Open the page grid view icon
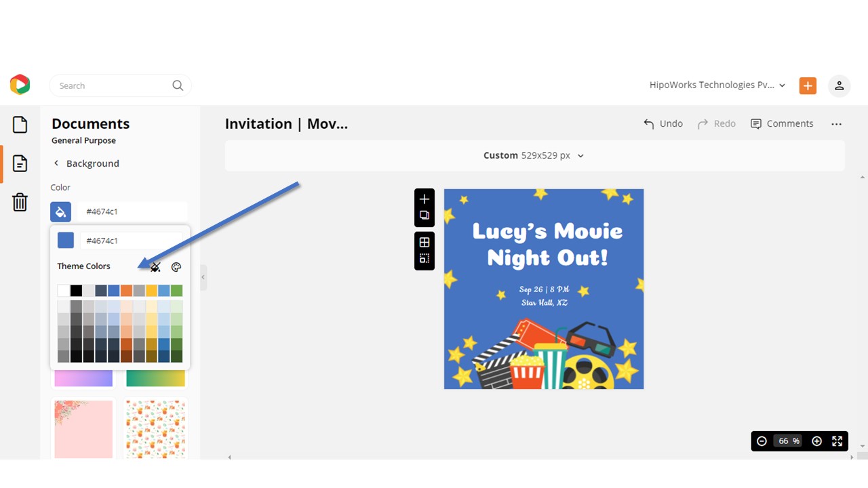This screenshot has width=868, height=488. 424,242
